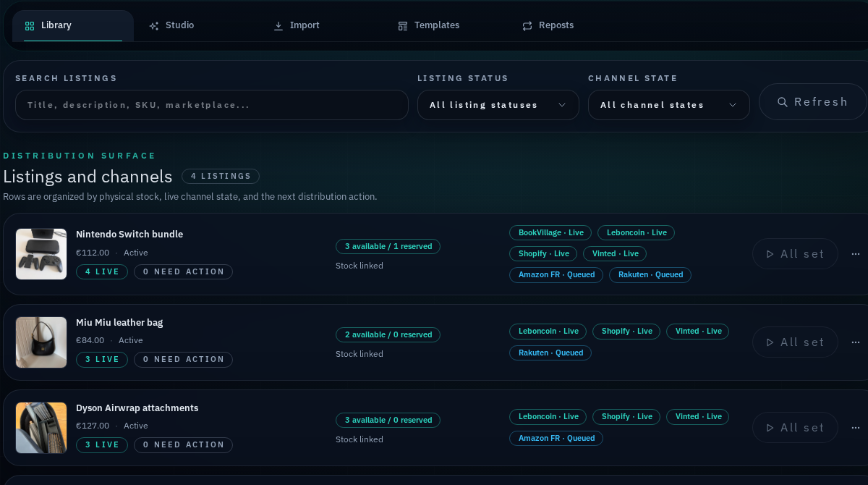Open more options menu for Miu Miu row

click(856, 342)
